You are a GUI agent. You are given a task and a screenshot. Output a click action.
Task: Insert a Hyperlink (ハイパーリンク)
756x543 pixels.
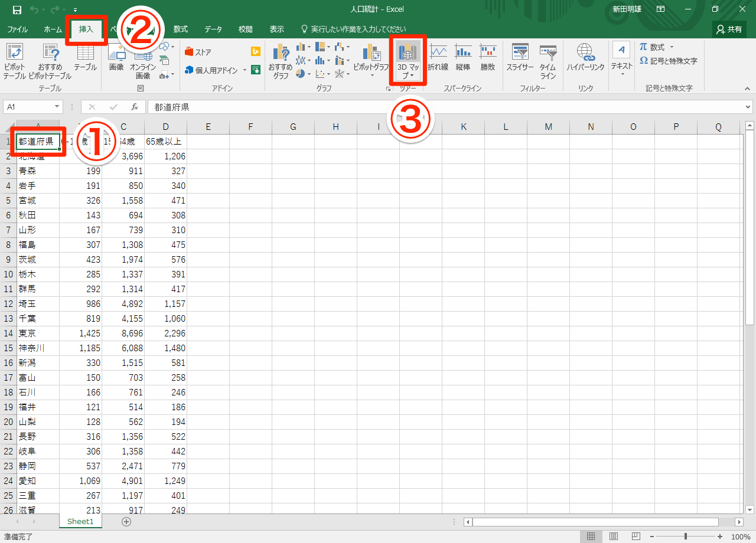tap(585, 58)
